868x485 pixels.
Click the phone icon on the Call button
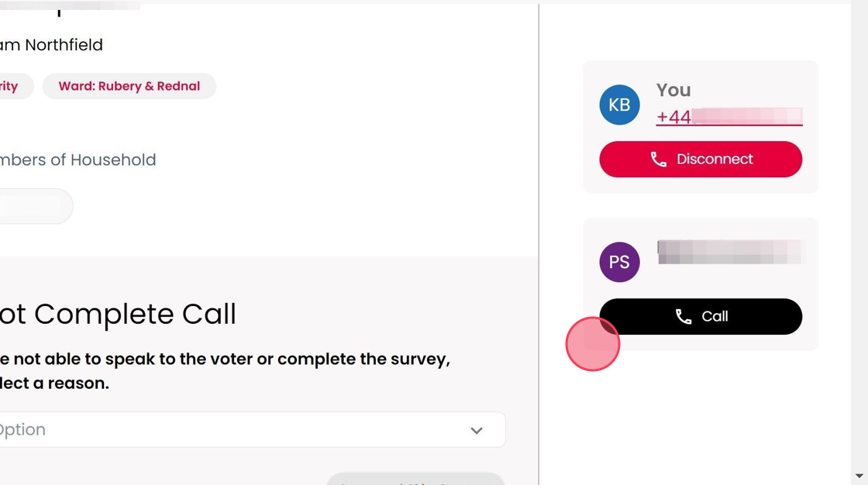pos(684,317)
